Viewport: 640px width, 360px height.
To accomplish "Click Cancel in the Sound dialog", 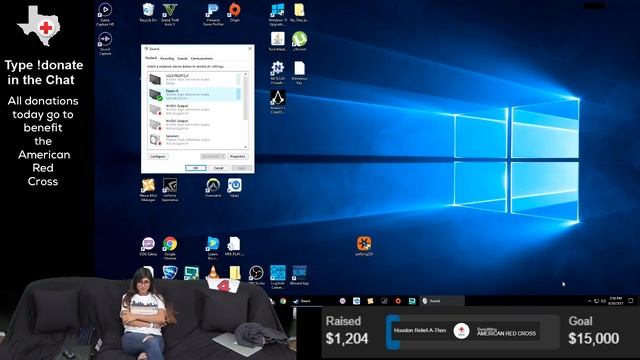I will click(218, 168).
